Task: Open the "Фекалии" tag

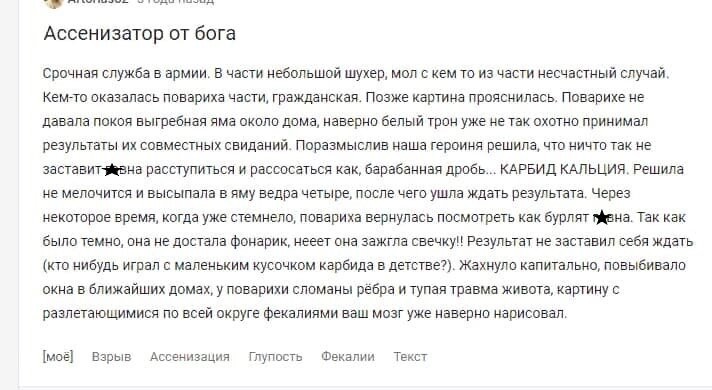Action: point(348,357)
